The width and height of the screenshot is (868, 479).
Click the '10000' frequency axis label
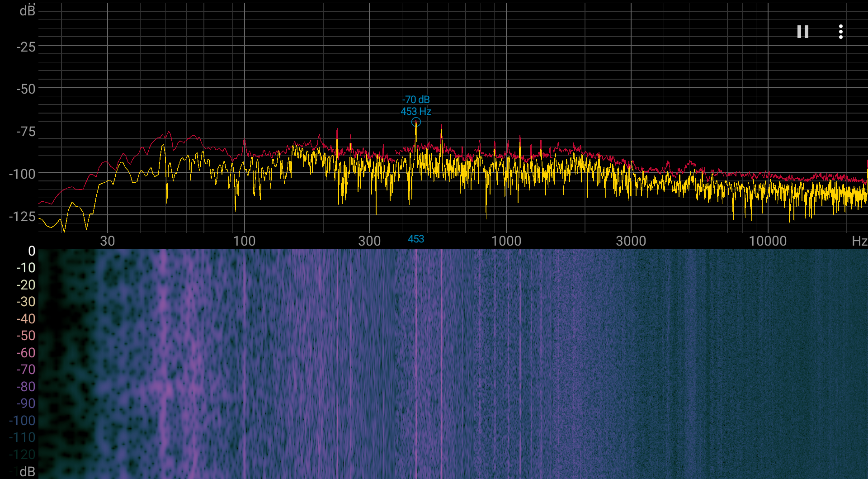tap(768, 241)
